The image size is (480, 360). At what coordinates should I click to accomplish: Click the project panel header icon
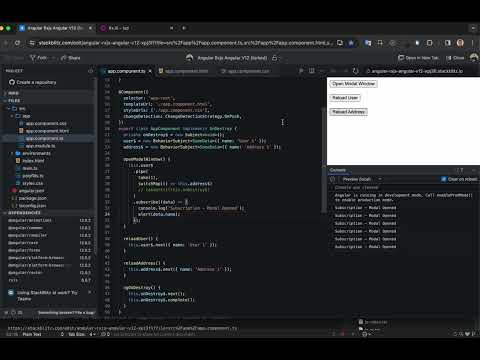click(90, 71)
